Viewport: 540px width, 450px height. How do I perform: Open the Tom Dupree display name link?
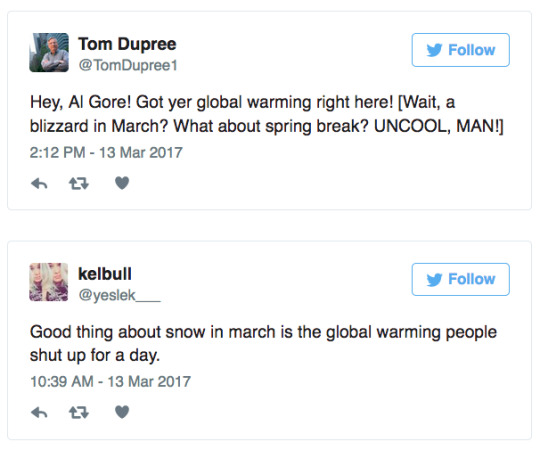coord(127,44)
